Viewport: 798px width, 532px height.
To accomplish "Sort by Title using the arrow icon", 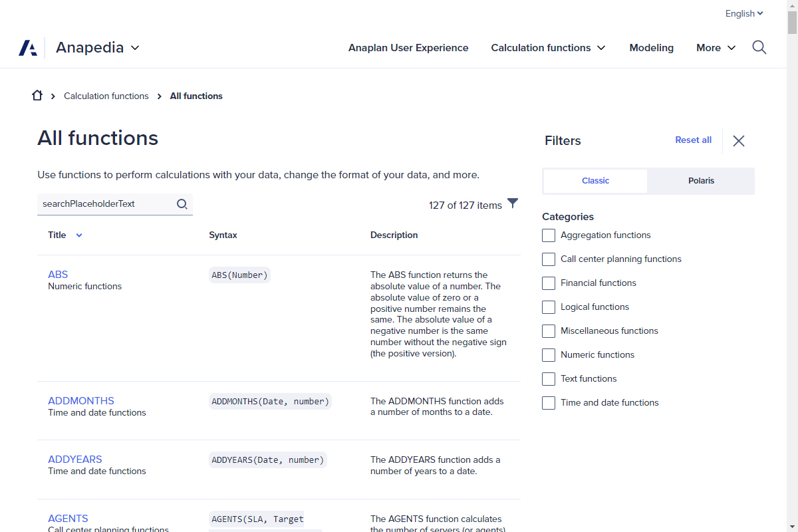I will pos(79,235).
